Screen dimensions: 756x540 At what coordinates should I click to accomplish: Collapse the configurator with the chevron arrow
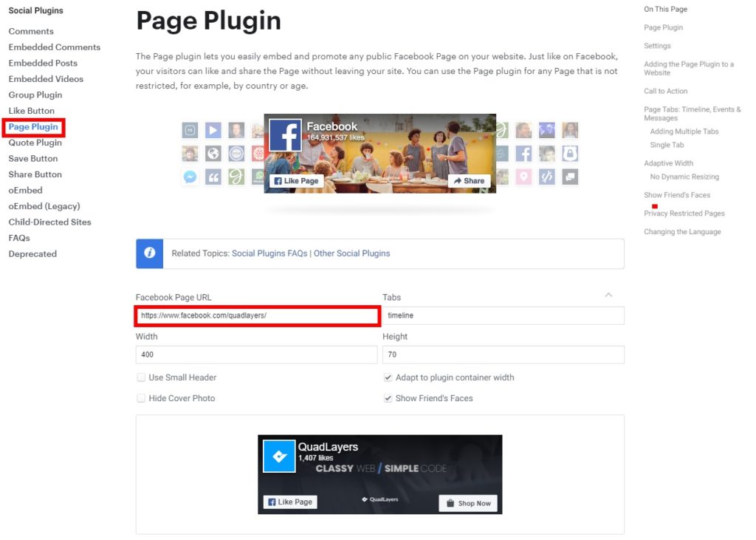[x=608, y=295]
